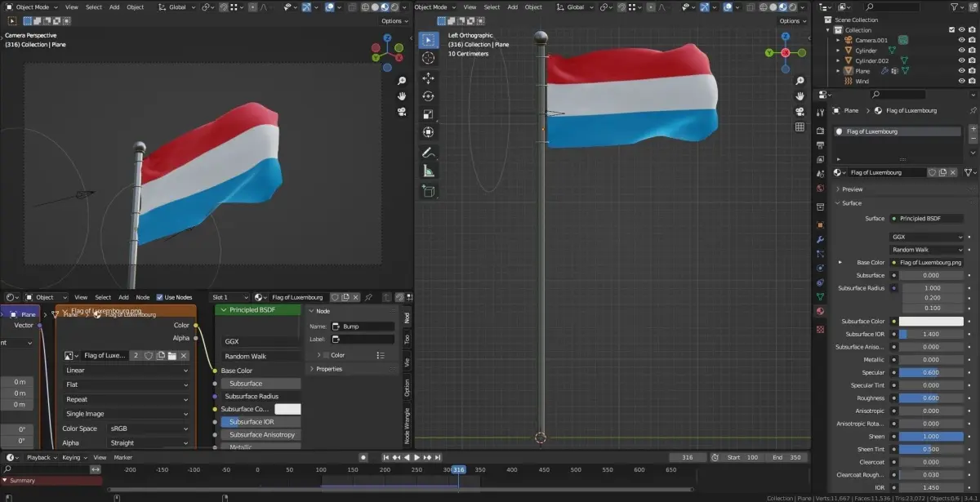Open the sRGB Color Space dropdown
This screenshot has height=502, width=980.
(149, 429)
